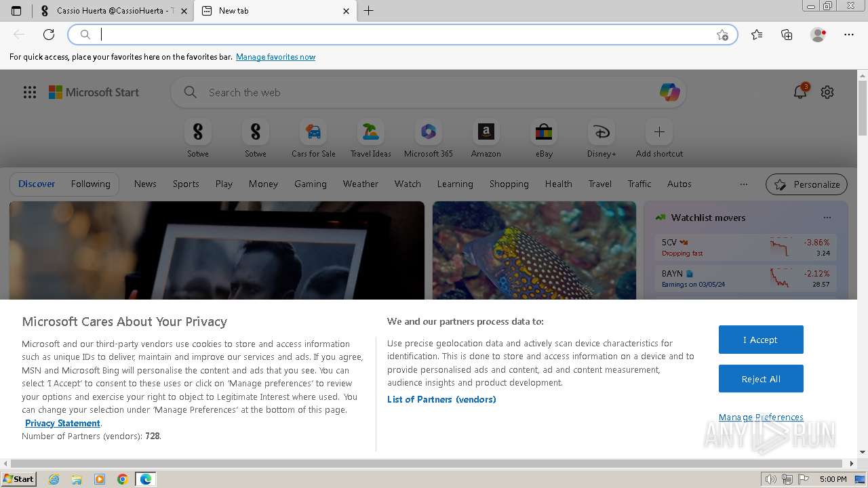Open the Sports category
The width and height of the screenshot is (868, 488).
pos(186,184)
